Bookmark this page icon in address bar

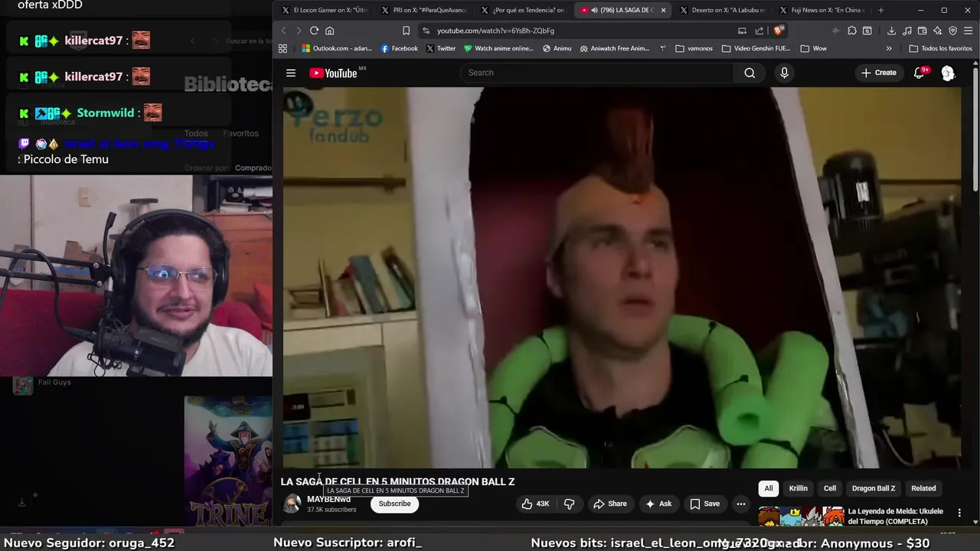click(x=406, y=31)
